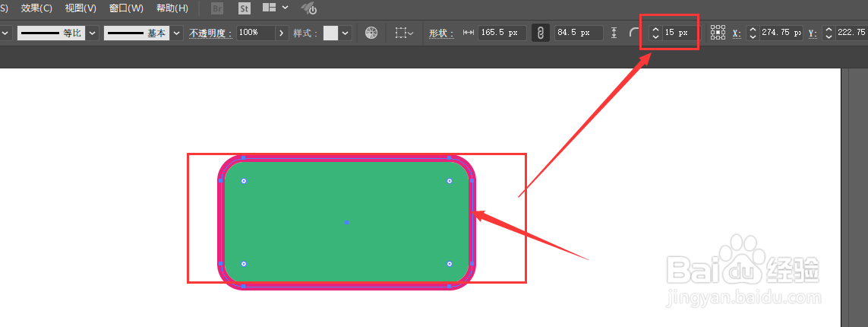The height and width of the screenshot is (327, 868).
Task: Select the 基本 brush definition preview
Action: (136, 33)
